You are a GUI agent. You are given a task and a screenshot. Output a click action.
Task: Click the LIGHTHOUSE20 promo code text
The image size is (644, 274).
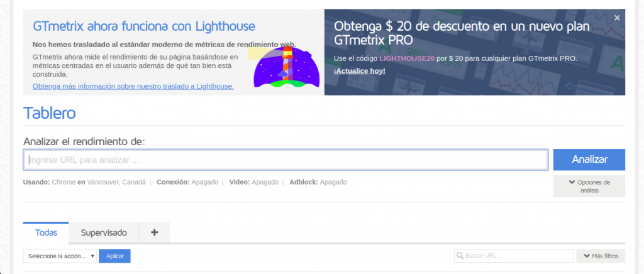point(407,58)
